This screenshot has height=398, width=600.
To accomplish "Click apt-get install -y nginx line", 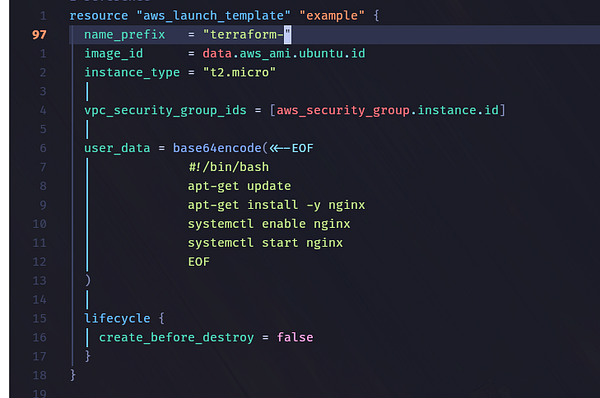I will point(276,205).
